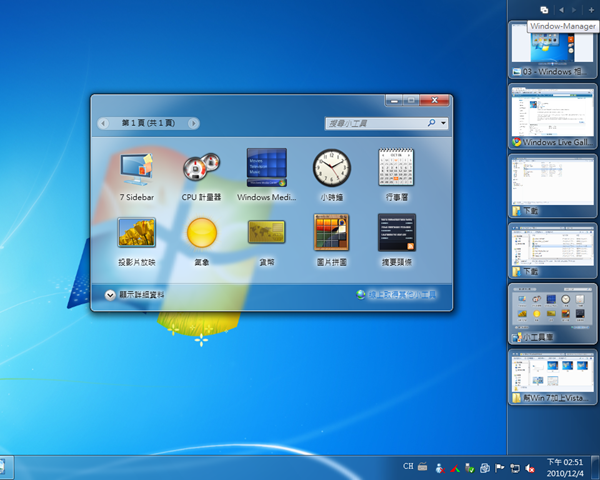Switch to Windows Live Gallery window thumbnail
600x480 pixels.
[552, 110]
